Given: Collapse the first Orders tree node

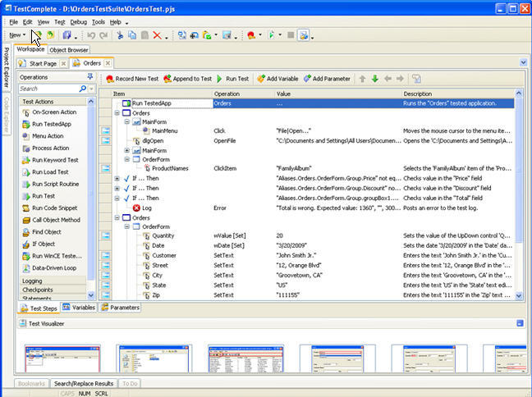Looking at the screenshot, I should (117, 113).
